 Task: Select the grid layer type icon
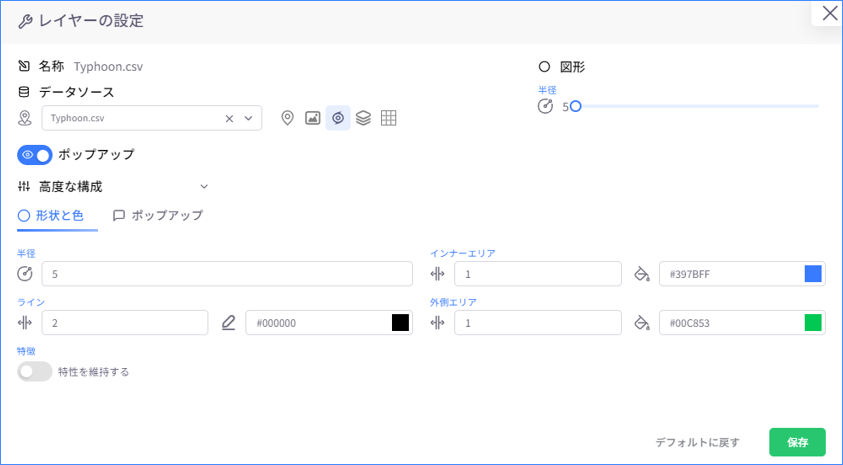[x=388, y=118]
